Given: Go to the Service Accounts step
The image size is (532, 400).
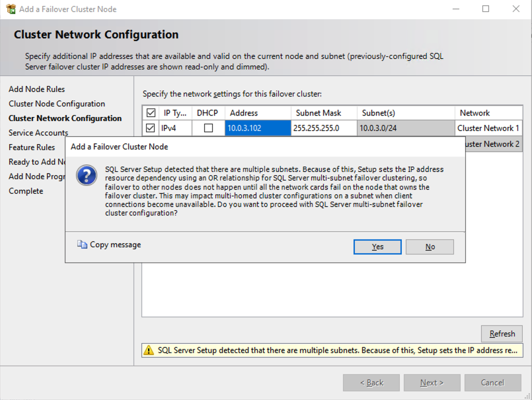Looking at the screenshot, I should (38, 133).
